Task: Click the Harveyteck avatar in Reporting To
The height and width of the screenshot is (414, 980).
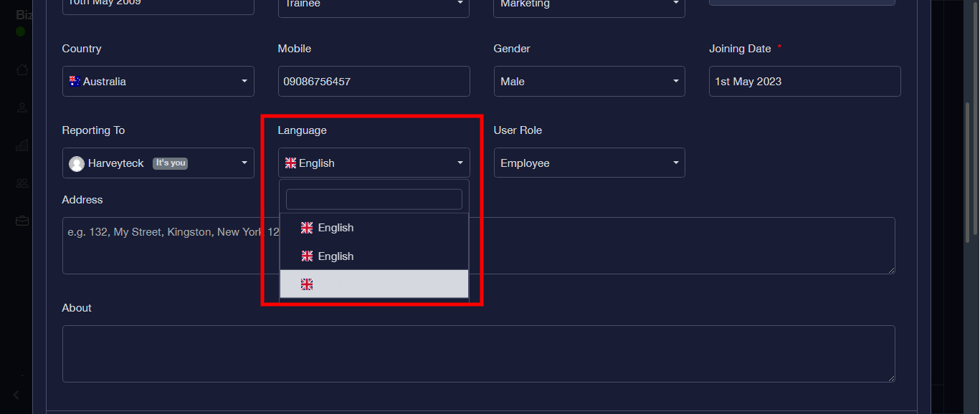Action: 77,164
